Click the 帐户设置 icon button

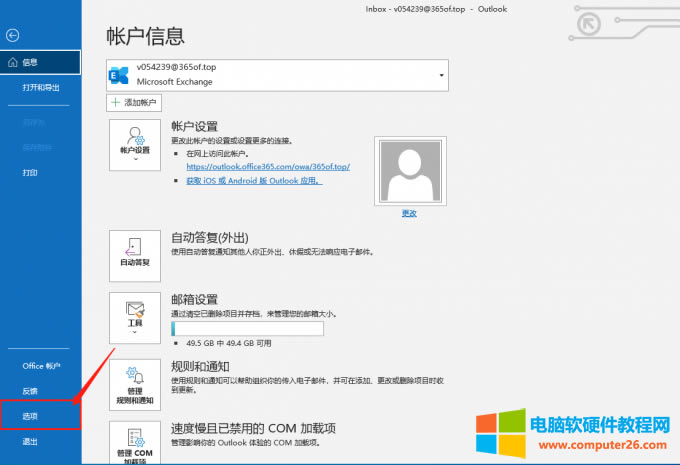click(x=134, y=138)
